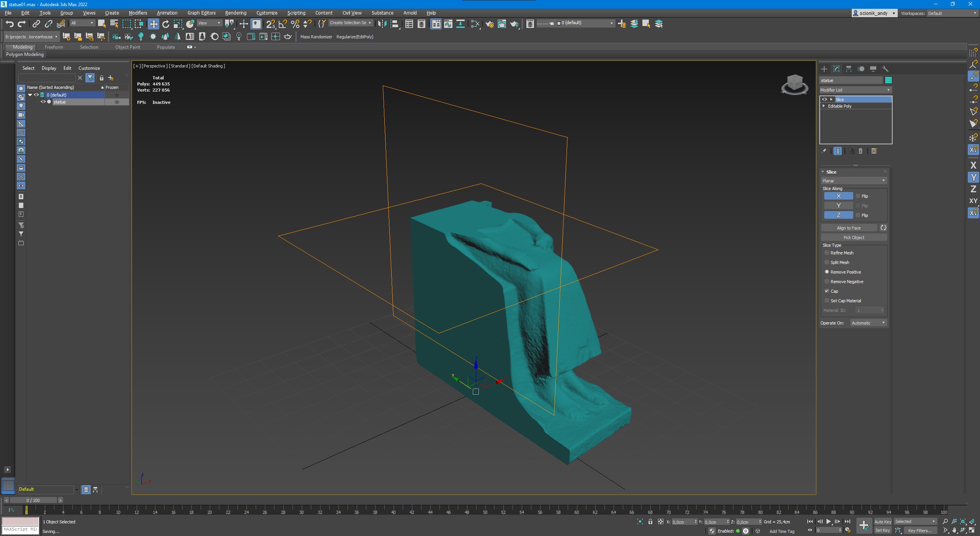Screen dimensions: 980x536
Task: Switch to Display command panel tab
Action: pyautogui.click(x=873, y=69)
